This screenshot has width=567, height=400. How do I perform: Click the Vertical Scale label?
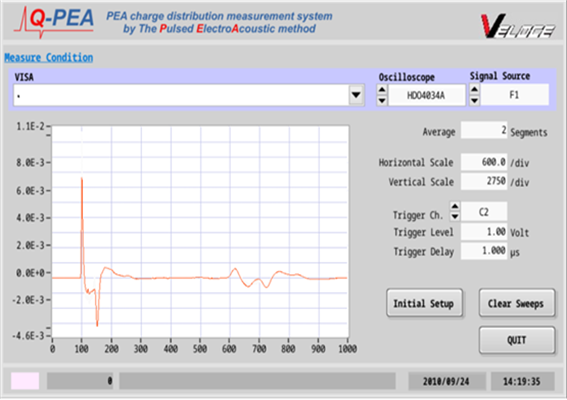coord(421,182)
